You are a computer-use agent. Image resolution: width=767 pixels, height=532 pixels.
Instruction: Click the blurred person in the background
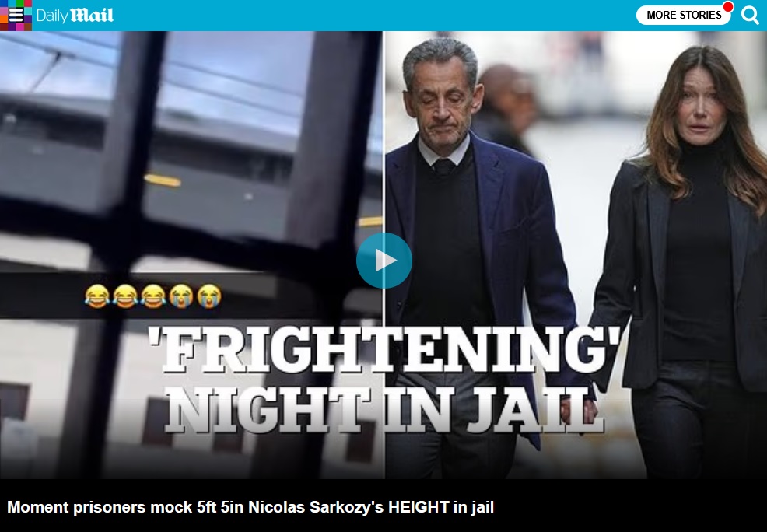coord(506,107)
